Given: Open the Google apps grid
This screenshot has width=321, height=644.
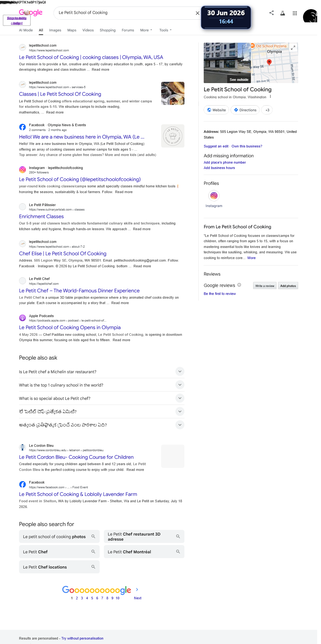Looking at the screenshot, I should pyautogui.click(x=295, y=13).
